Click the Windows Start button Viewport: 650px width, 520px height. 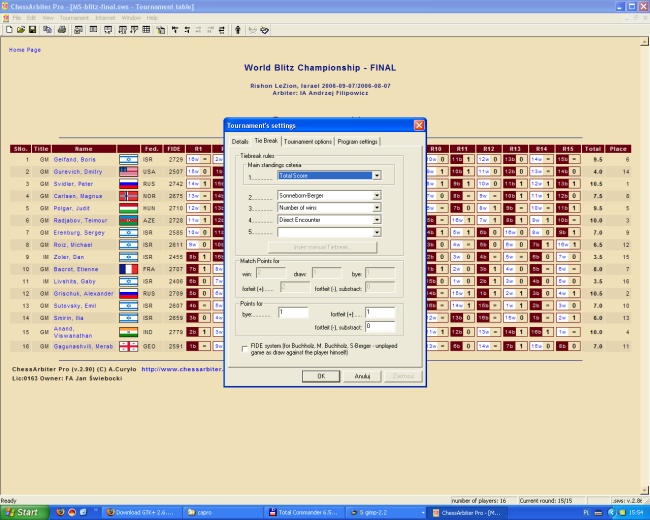tap(24, 513)
